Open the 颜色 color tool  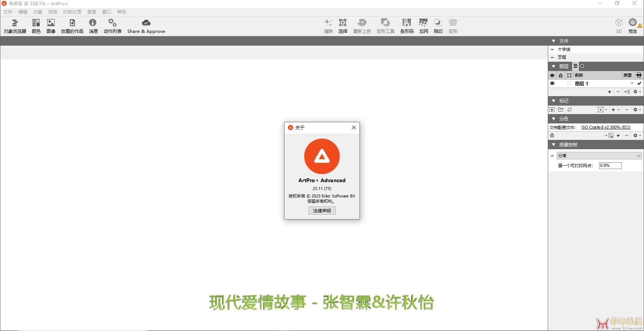[36, 26]
